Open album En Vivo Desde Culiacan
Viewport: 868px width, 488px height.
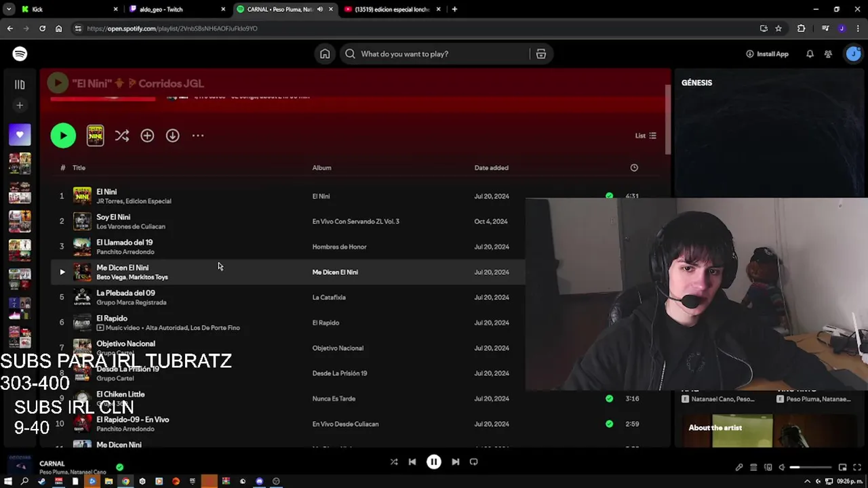click(x=345, y=424)
